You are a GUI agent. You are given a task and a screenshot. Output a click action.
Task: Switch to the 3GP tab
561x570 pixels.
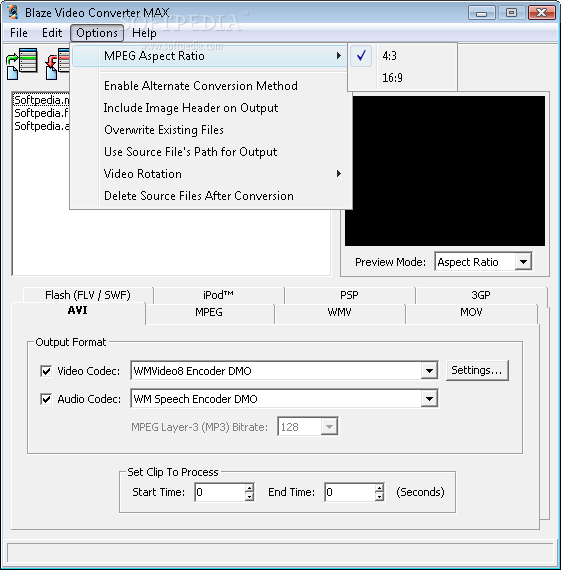[x=481, y=295]
